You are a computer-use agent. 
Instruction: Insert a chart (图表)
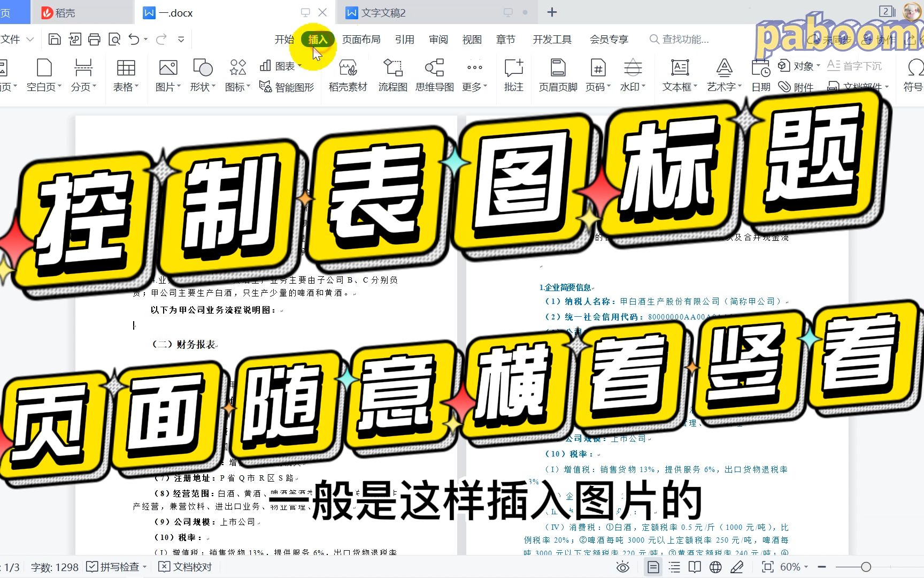280,66
